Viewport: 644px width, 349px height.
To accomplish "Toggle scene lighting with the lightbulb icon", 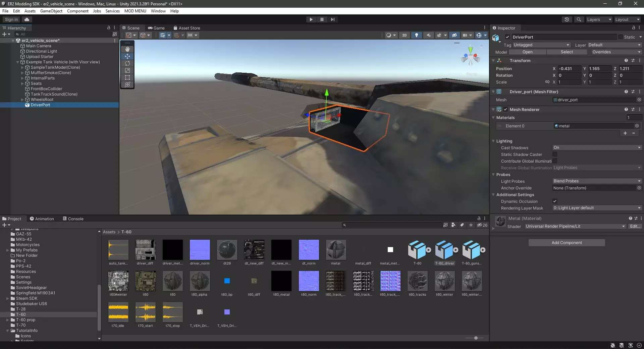I will 416,35.
